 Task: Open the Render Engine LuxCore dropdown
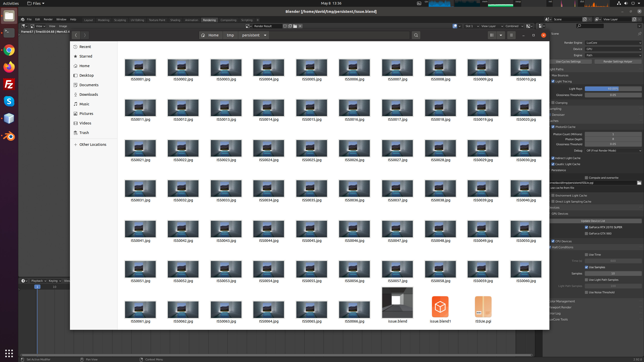coord(613,43)
